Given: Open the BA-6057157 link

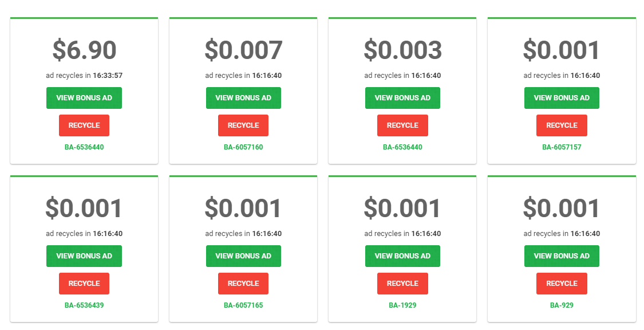Looking at the screenshot, I should [x=562, y=147].
